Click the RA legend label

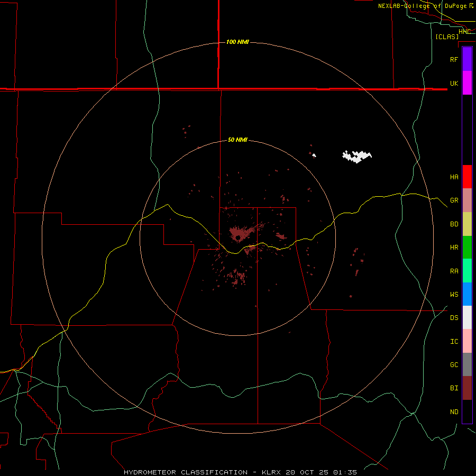point(454,271)
